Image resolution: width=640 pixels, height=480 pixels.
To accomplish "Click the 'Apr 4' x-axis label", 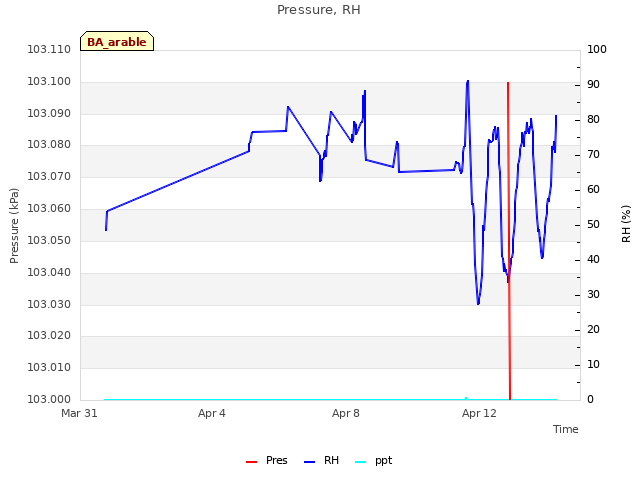I will point(212,413).
